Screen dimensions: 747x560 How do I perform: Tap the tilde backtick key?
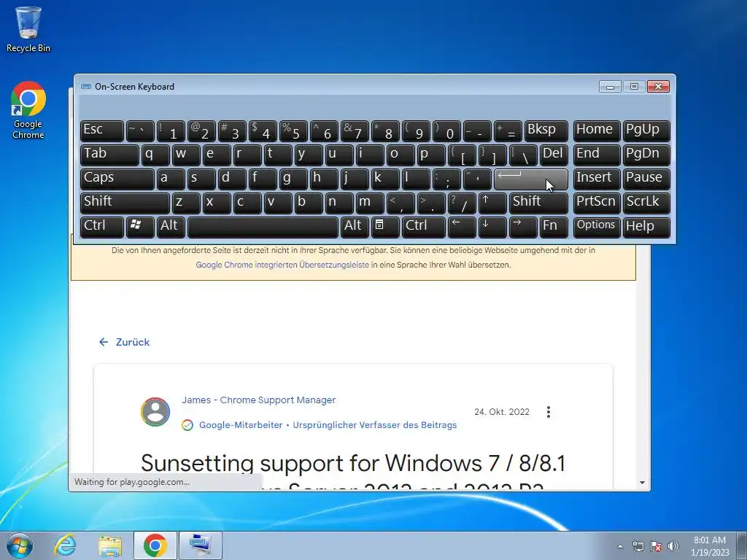click(140, 131)
